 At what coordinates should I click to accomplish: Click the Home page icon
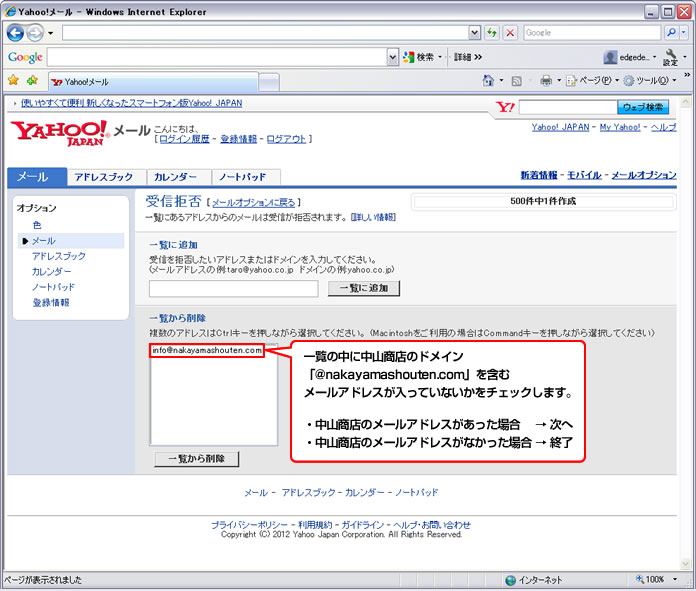[x=488, y=80]
